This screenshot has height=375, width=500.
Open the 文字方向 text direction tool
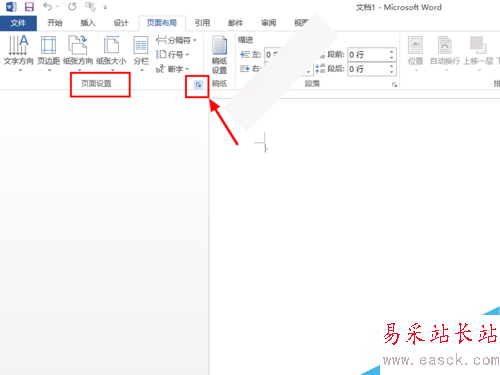(x=19, y=53)
